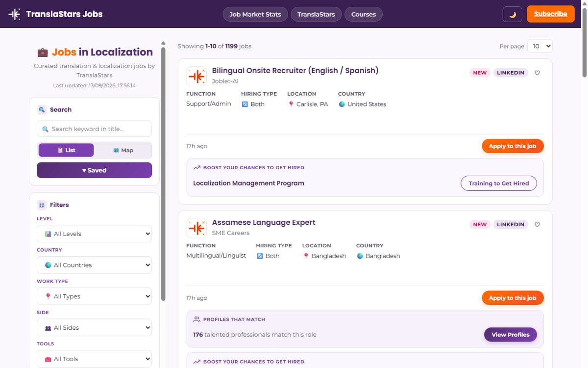Click the NEW badge on Assamese job
The width and height of the screenshot is (588, 368).
pyautogui.click(x=480, y=224)
